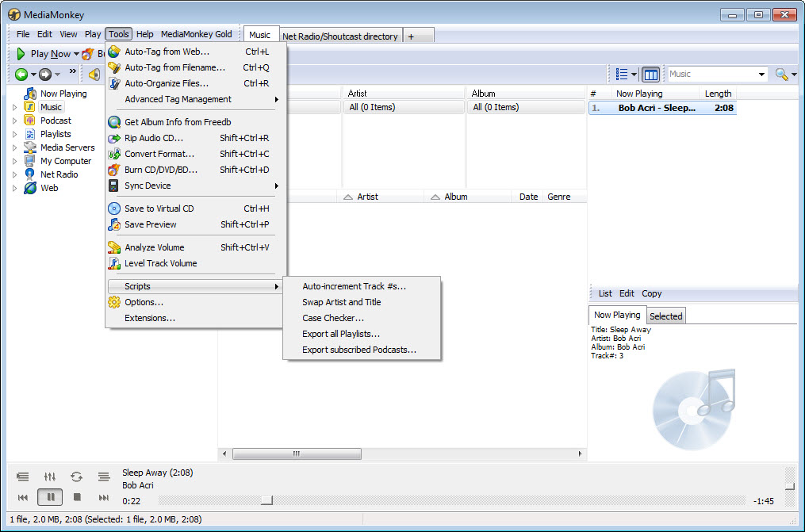
Task: Click the Save to Virtual CD icon
Action: 114,209
